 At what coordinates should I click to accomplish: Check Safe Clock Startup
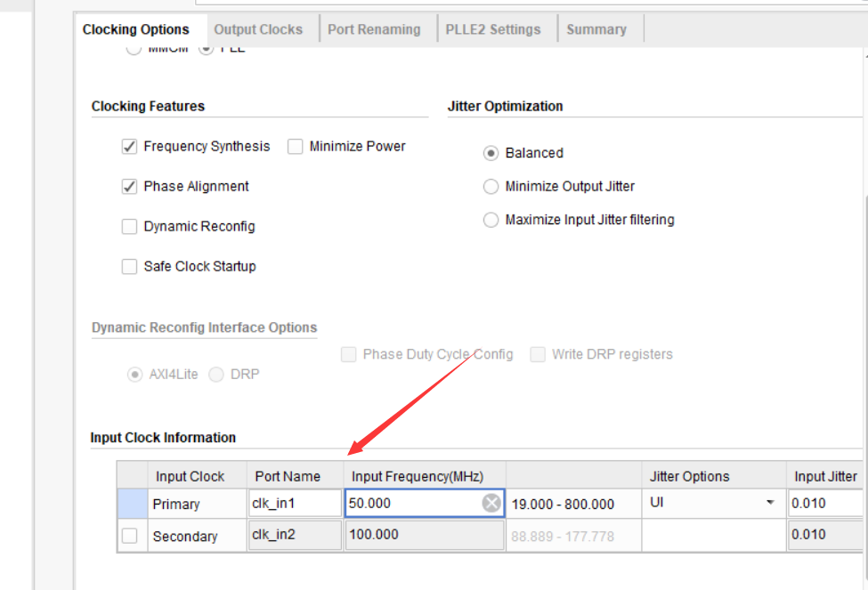coord(129,266)
